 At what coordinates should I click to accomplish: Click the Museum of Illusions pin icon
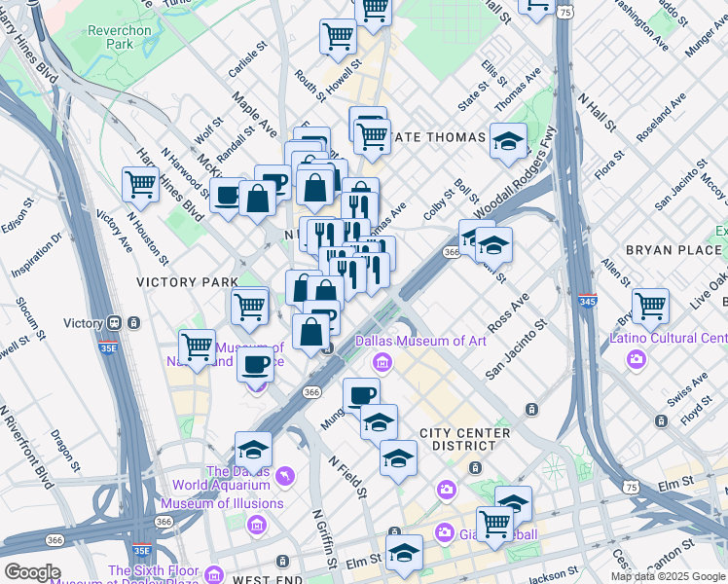click(x=256, y=525)
